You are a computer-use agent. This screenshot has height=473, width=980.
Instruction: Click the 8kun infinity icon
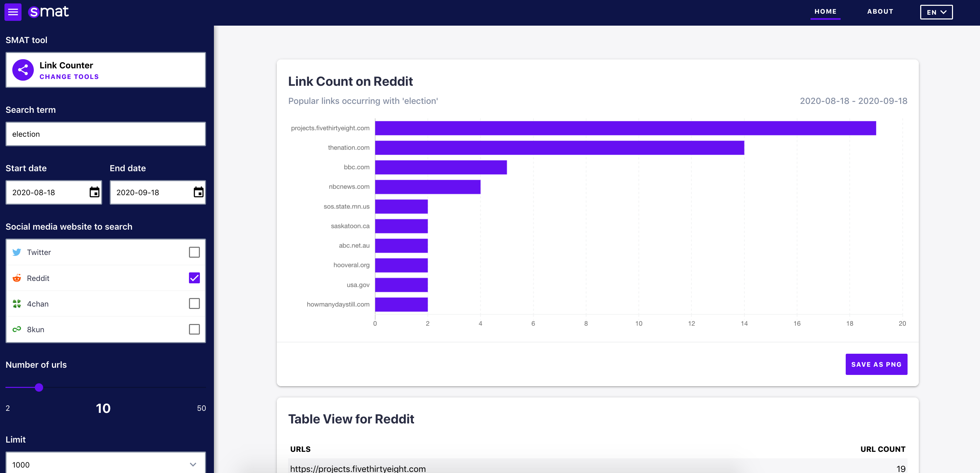[17, 329]
